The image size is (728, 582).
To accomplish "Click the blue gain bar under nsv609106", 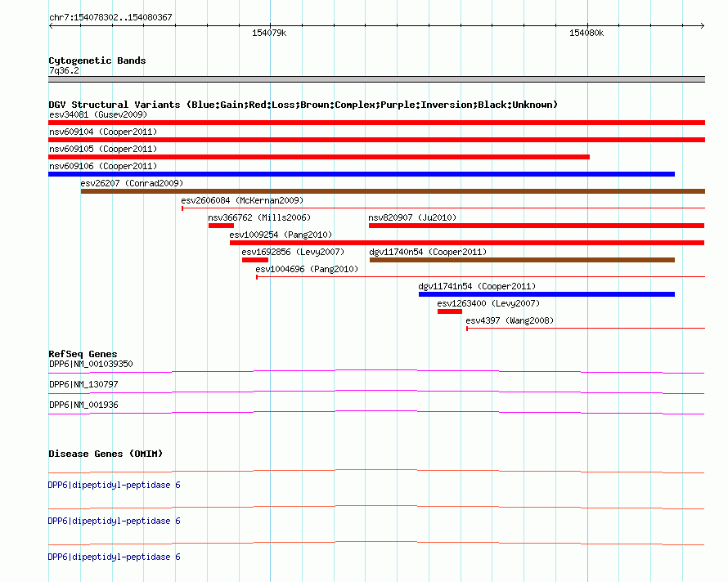I will [x=362, y=174].
